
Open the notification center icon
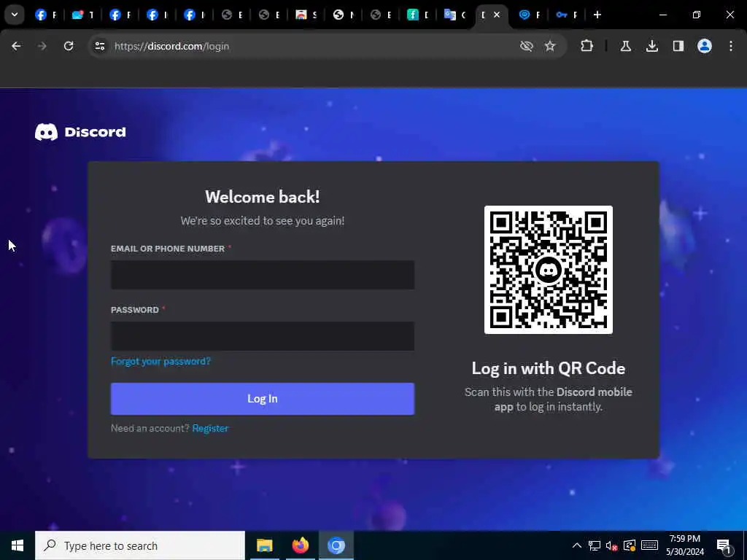[x=724, y=546]
